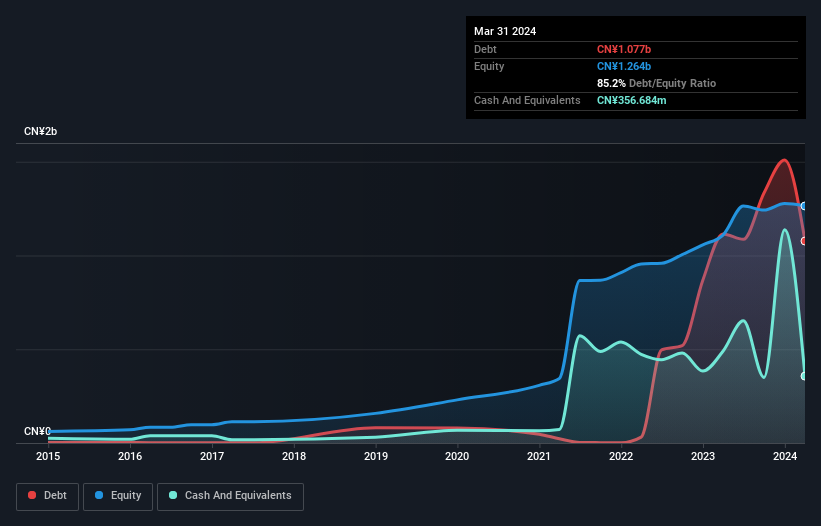Screen dimensions: 821x526
Task: Click the 85.2% Debt/Equity Ratio text
Action: tap(656, 83)
